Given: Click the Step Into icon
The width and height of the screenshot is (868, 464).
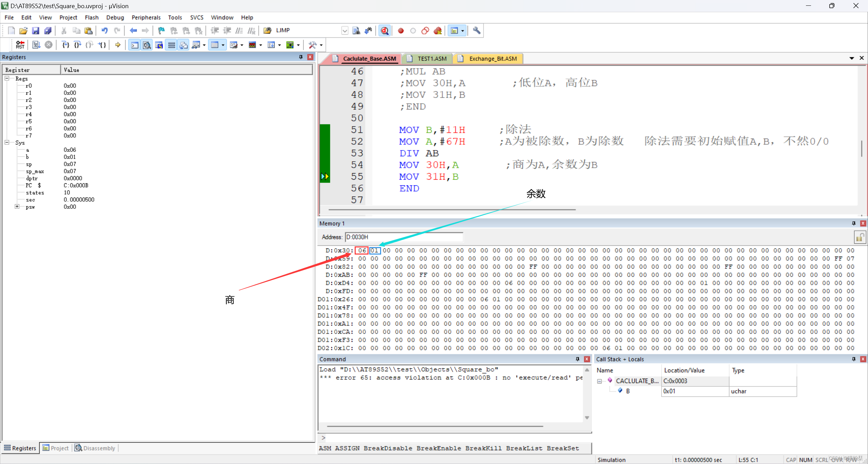Looking at the screenshot, I should (65, 45).
